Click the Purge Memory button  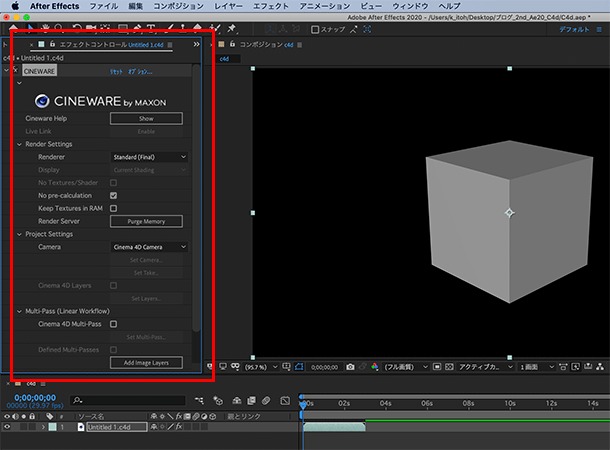click(x=146, y=221)
